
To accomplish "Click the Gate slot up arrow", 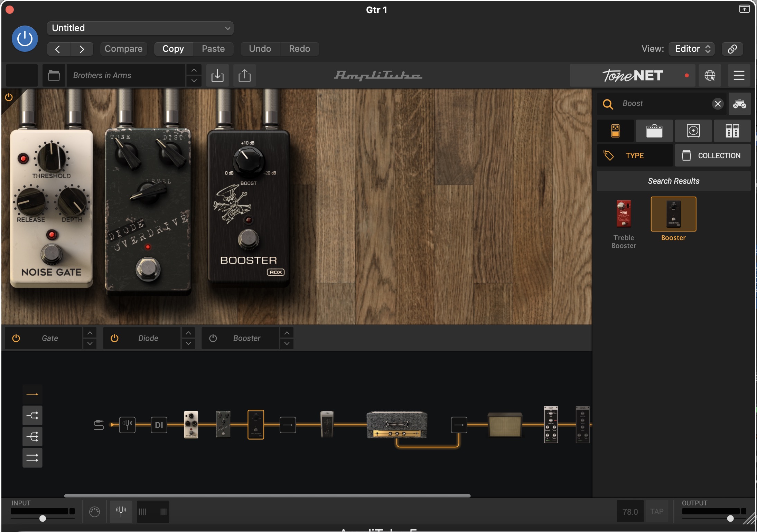I will click(90, 333).
